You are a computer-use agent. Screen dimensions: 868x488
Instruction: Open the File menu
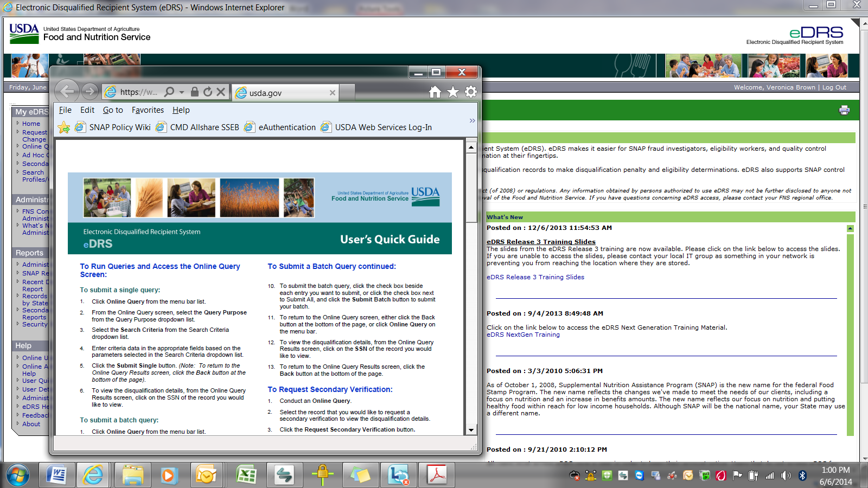point(65,110)
